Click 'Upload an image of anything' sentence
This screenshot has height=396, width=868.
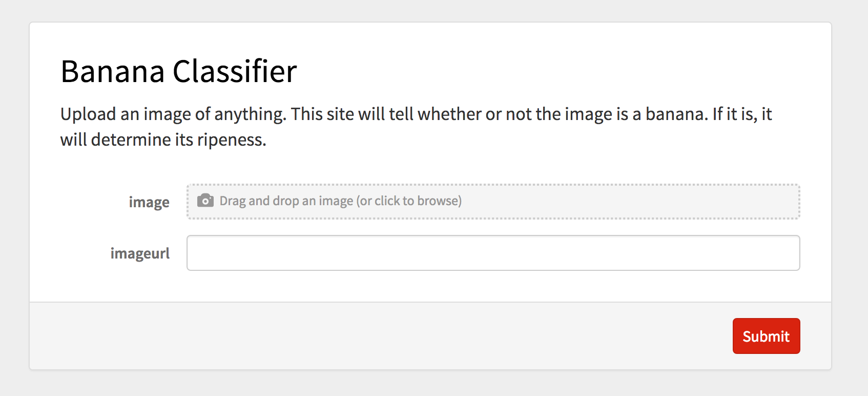point(173,114)
